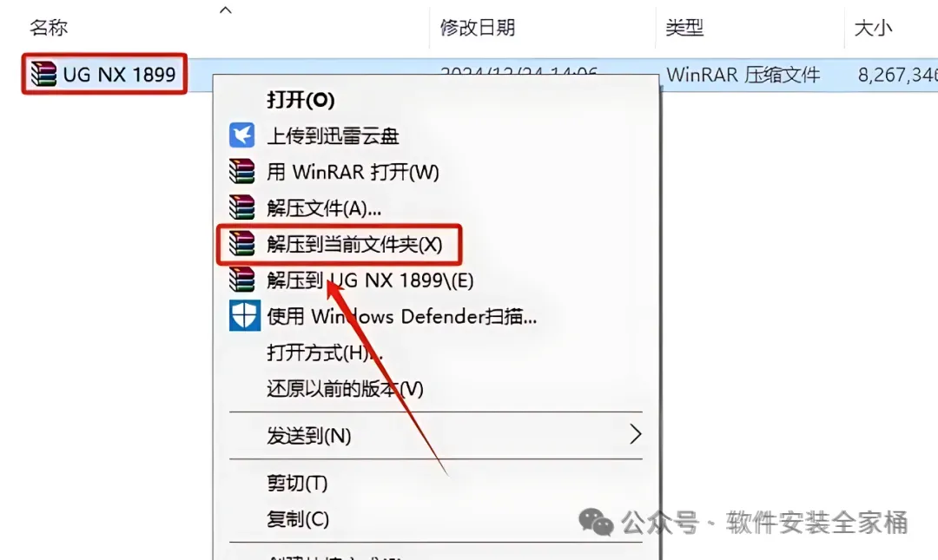Choose 打开(O) from the context menu
938x560 pixels.
pos(301,100)
